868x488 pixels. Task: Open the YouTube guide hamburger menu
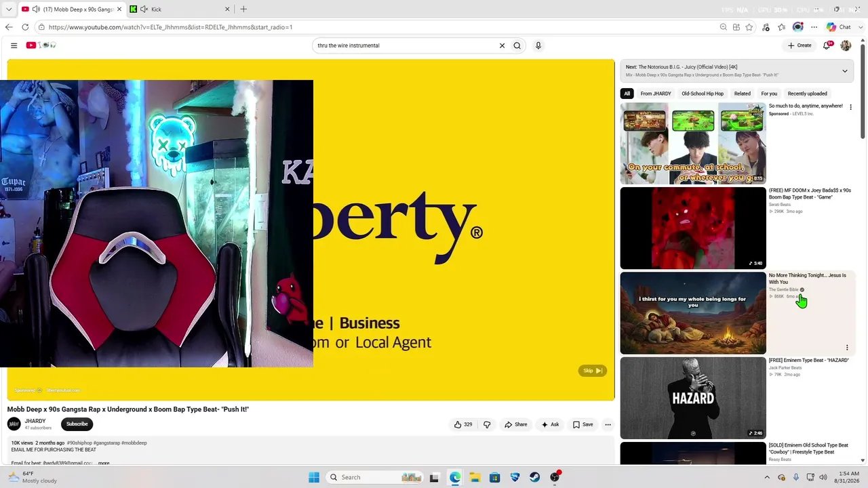point(14,45)
